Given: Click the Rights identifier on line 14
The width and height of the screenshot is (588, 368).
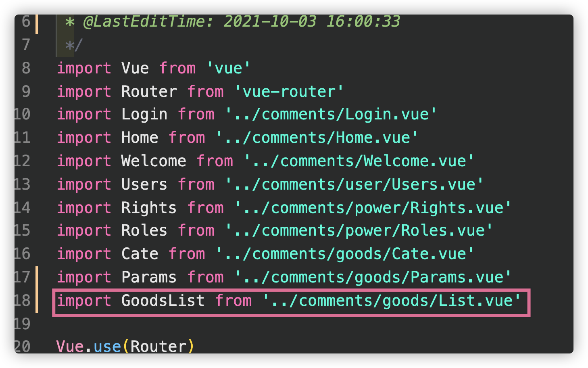Looking at the screenshot, I should click(x=149, y=208).
